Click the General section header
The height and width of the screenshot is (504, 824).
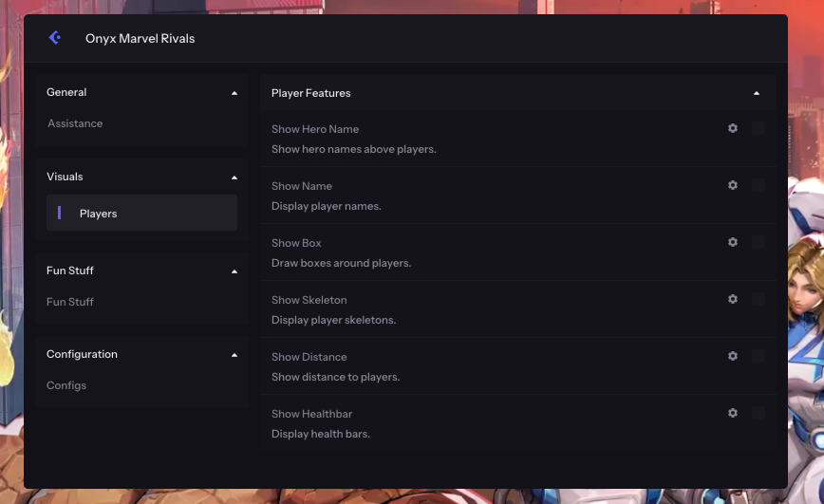click(x=66, y=92)
